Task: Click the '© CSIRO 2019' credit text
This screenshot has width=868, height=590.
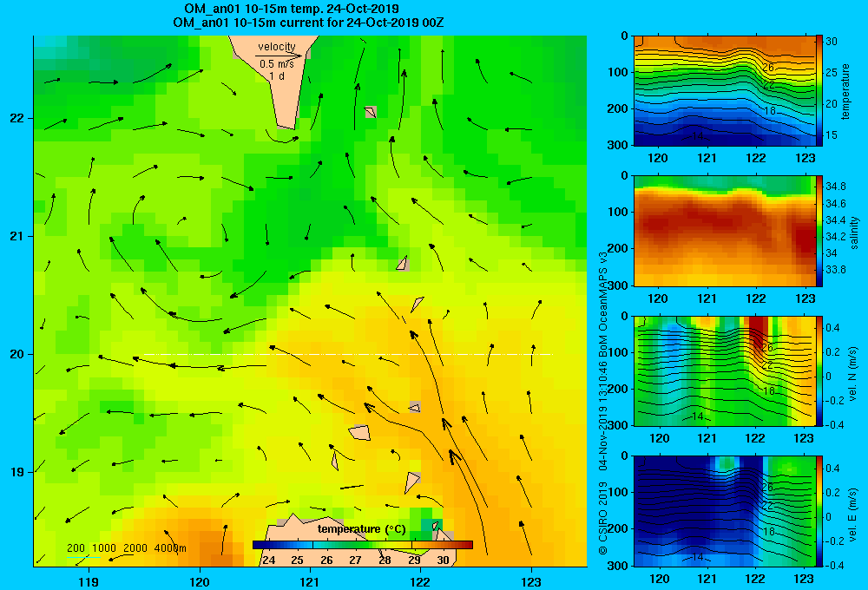Action: coord(603,518)
